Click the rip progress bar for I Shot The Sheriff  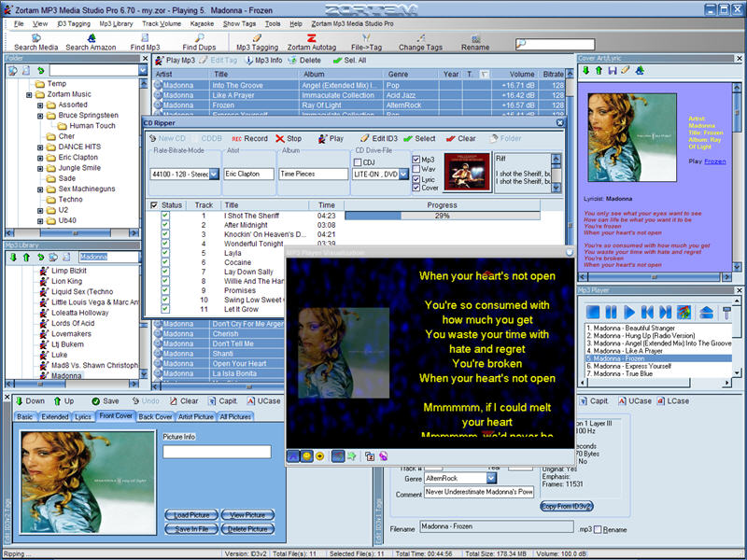(x=442, y=216)
